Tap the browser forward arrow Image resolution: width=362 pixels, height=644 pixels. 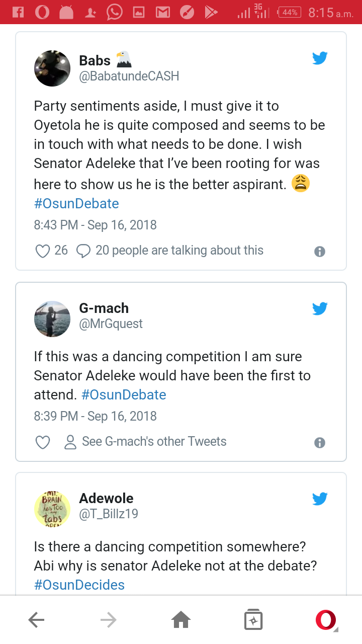click(x=108, y=620)
